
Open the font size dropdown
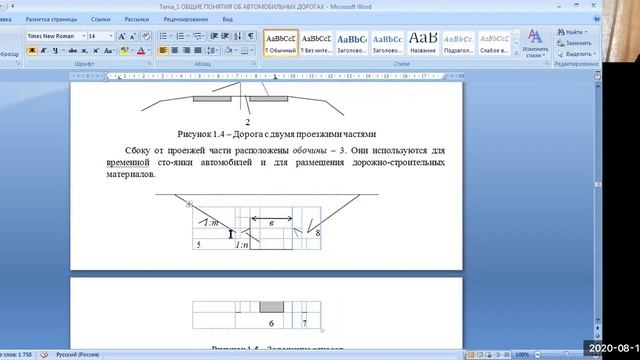tap(111, 36)
